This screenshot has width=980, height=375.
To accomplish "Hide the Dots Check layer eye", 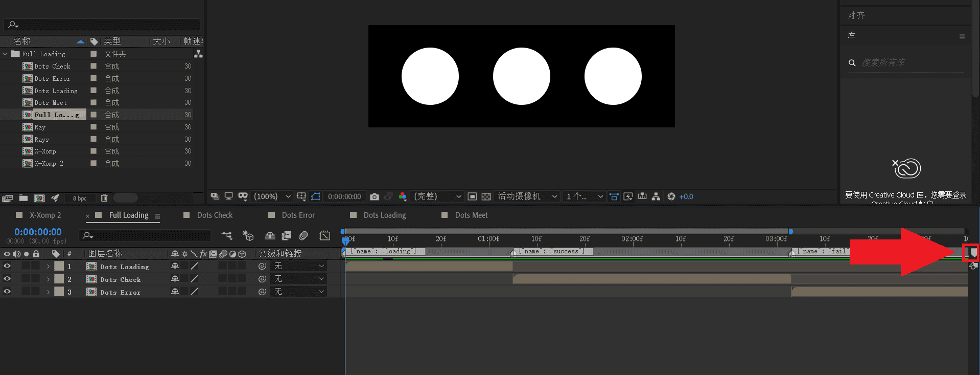I will [x=7, y=279].
